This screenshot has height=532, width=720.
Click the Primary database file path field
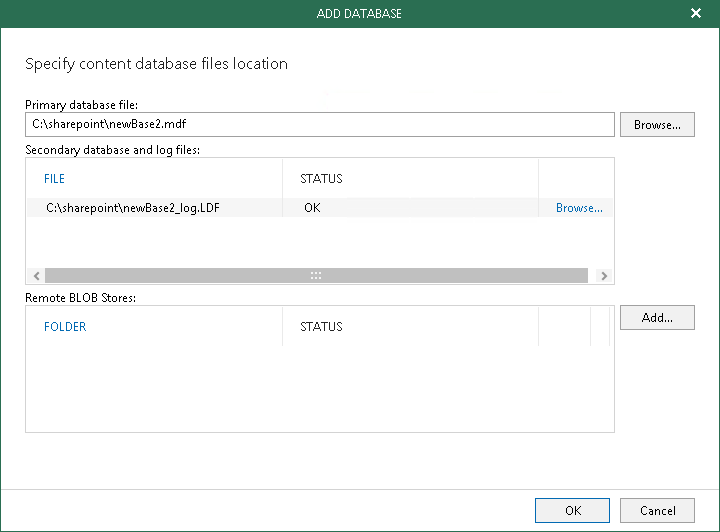tap(319, 125)
